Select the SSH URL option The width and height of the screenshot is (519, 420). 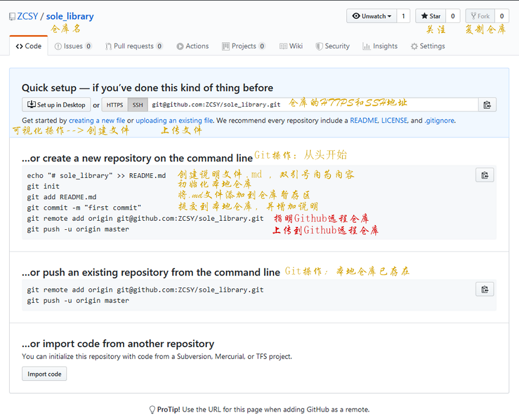tap(138, 105)
